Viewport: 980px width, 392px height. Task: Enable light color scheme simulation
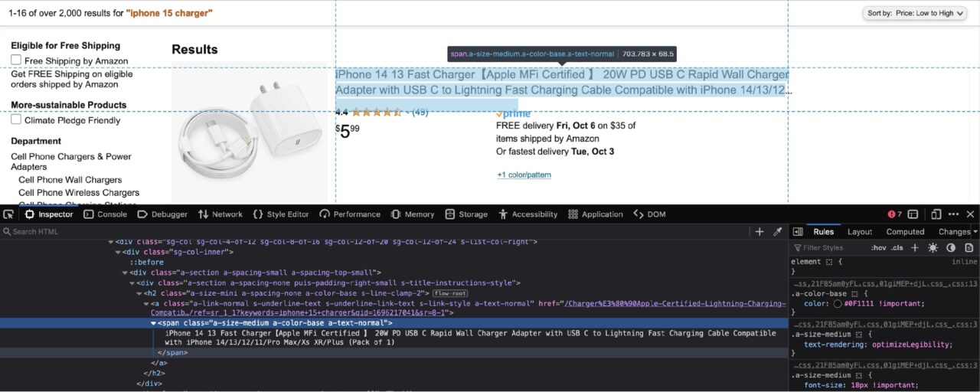tap(933, 248)
